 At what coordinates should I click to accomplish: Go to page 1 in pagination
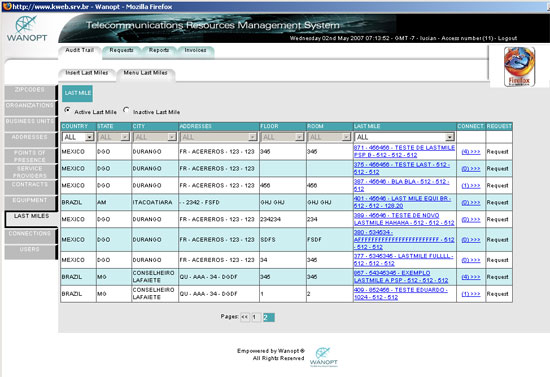pos(256,317)
